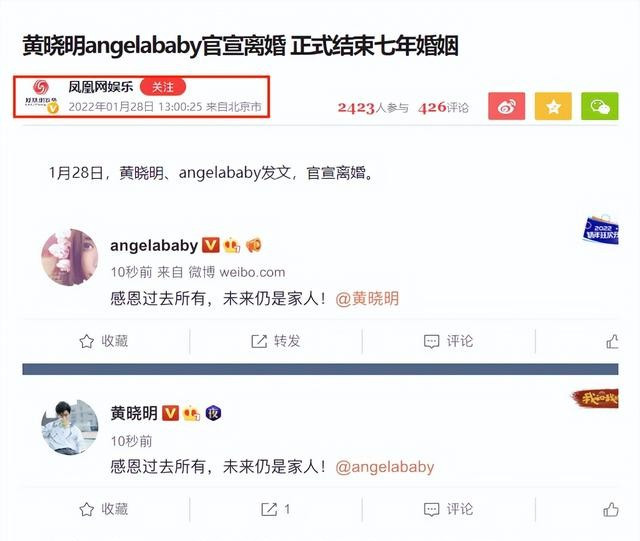Open 评论 on angelababy's post
The width and height of the screenshot is (640, 541).
coord(448,341)
